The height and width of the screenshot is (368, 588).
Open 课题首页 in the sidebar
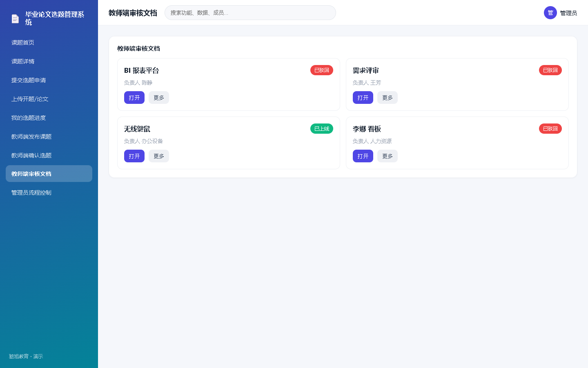coord(49,43)
